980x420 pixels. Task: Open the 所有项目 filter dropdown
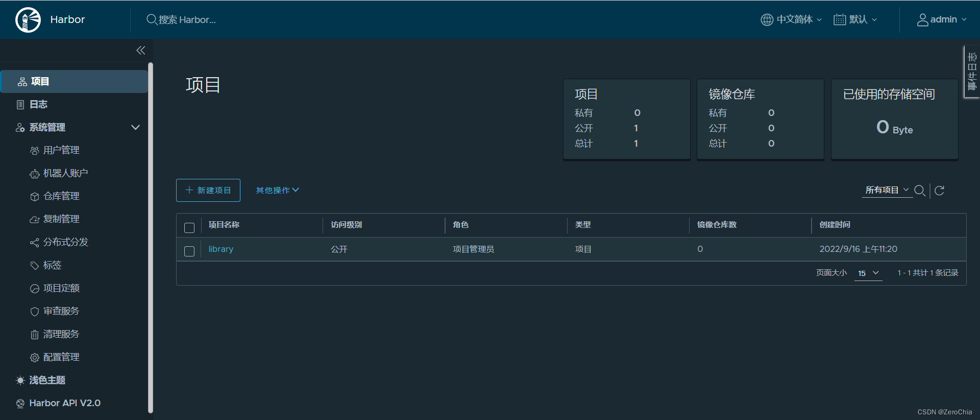[x=887, y=190]
